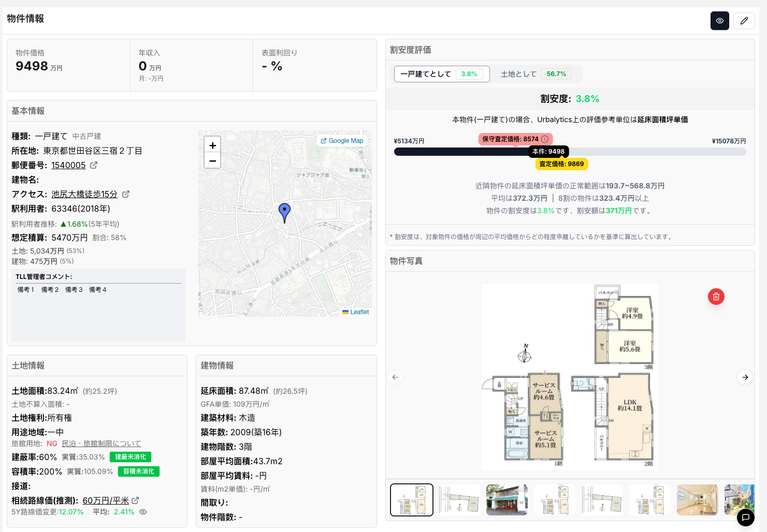Click the ¥5134万円 lower range label

point(409,141)
